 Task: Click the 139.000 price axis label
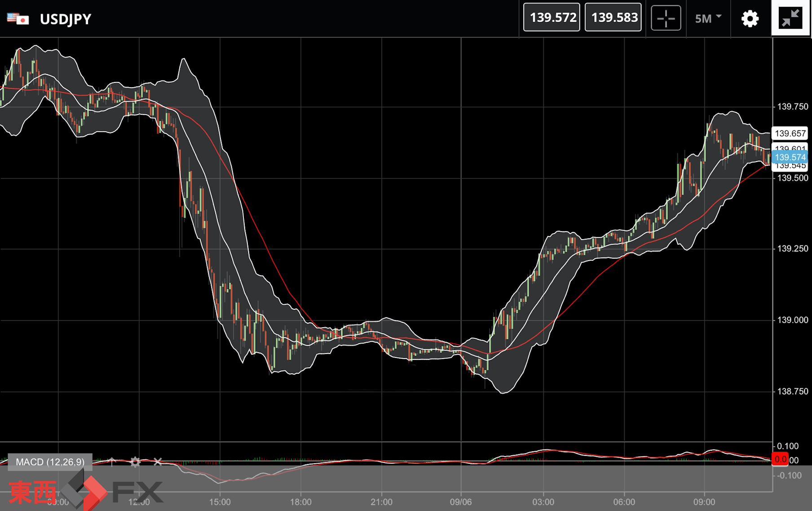click(x=792, y=320)
